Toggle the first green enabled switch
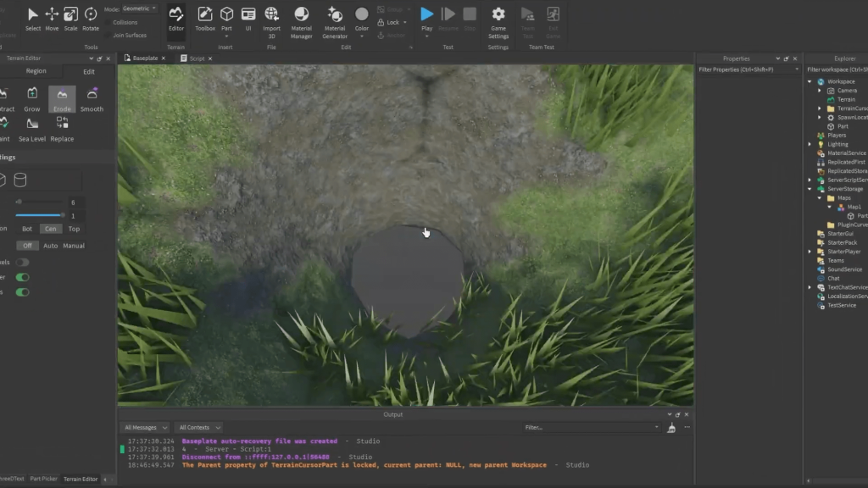The image size is (868, 488). point(22,277)
